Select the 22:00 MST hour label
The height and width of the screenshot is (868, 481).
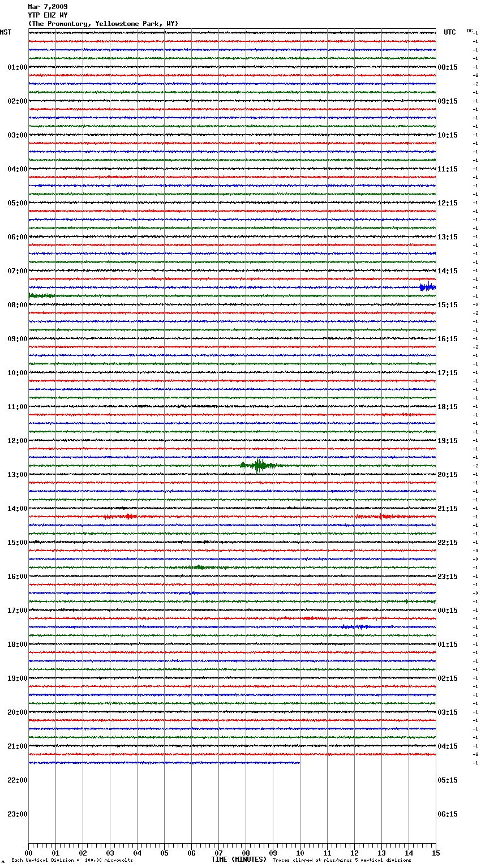click(18, 780)
